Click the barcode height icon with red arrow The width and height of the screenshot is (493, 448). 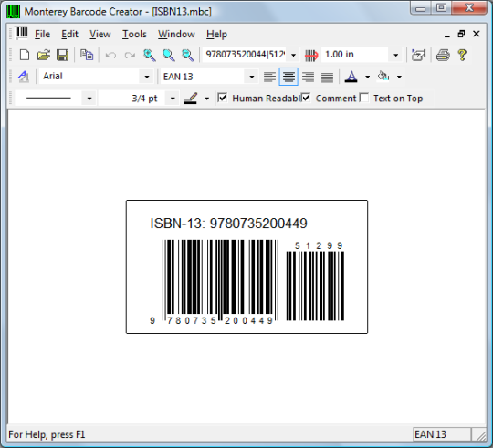[x=311, y=56]
